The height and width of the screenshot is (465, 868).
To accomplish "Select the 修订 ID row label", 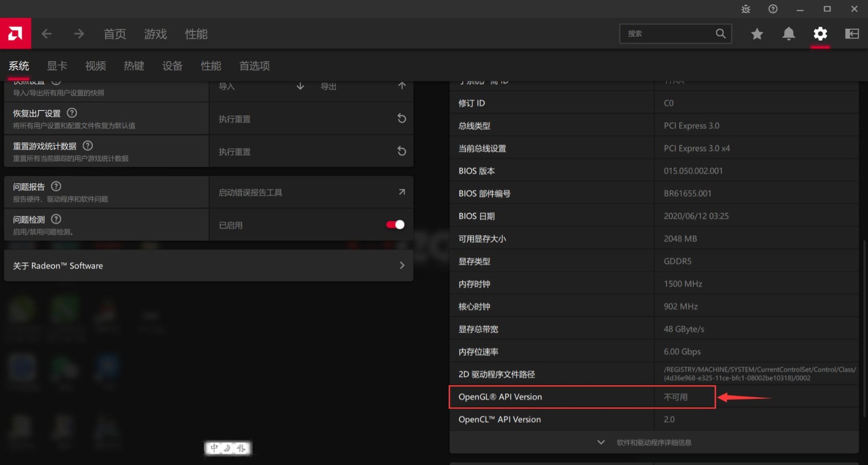I will 471,103.
